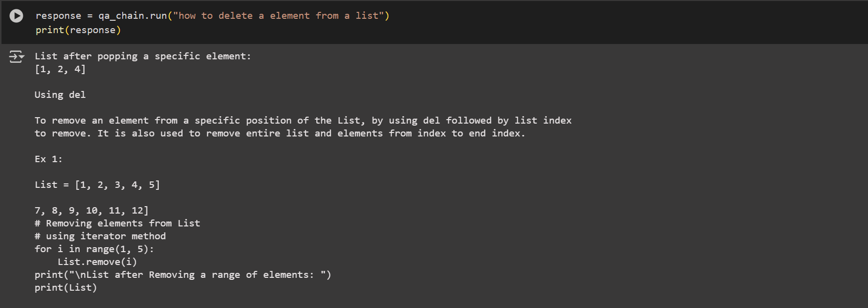Click the "# using iterator method" comment
Screen dimensions: 868x308
(x=100, y=236)
